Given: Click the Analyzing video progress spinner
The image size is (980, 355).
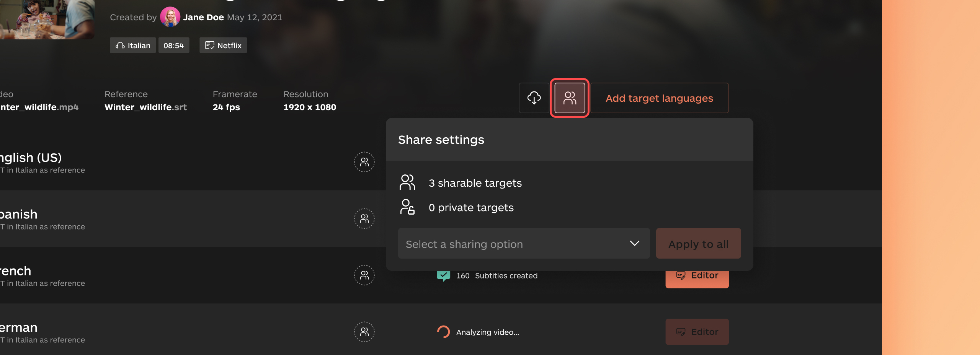Looking at the screenshot, I should tap(444, 332).
